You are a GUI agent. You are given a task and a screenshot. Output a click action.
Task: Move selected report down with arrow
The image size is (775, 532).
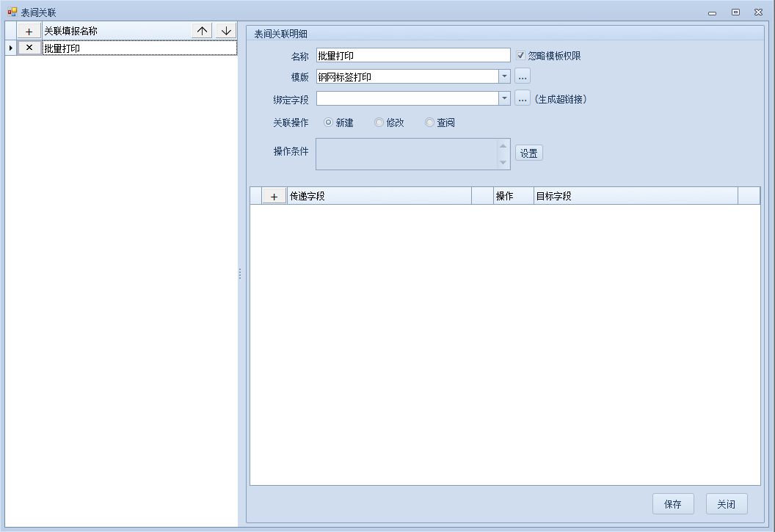[226, 31]
